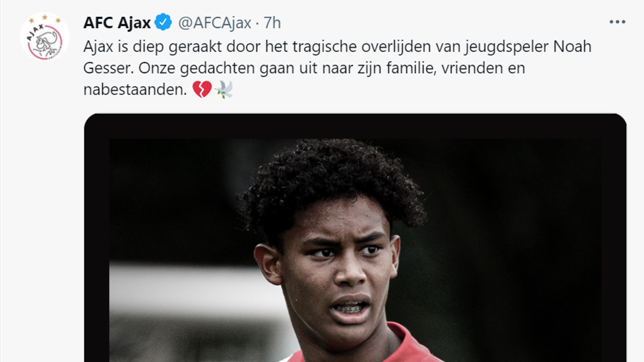644x362 pixels.
Task: Open the AFC Ajax display name link
Action: pos(117,23)
